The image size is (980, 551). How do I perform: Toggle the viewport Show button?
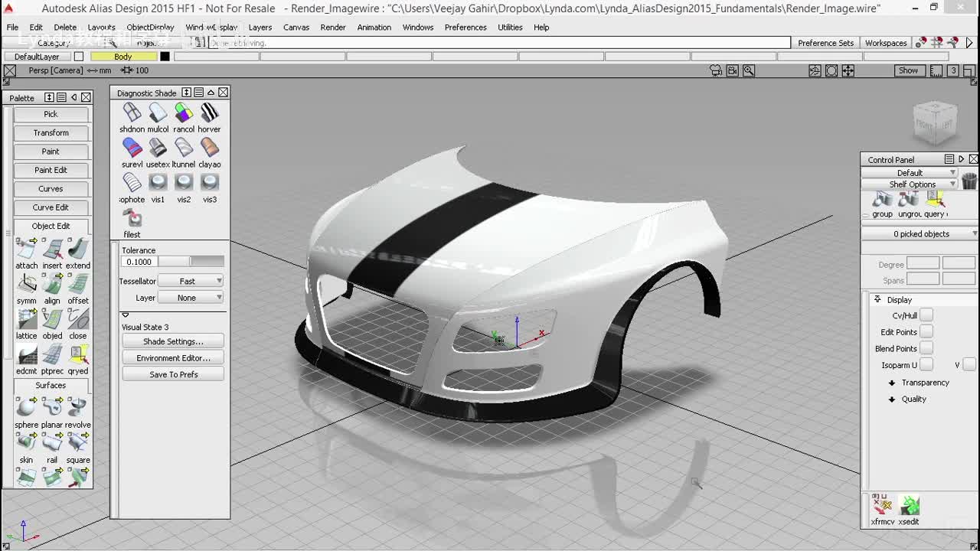coord(908,70)
